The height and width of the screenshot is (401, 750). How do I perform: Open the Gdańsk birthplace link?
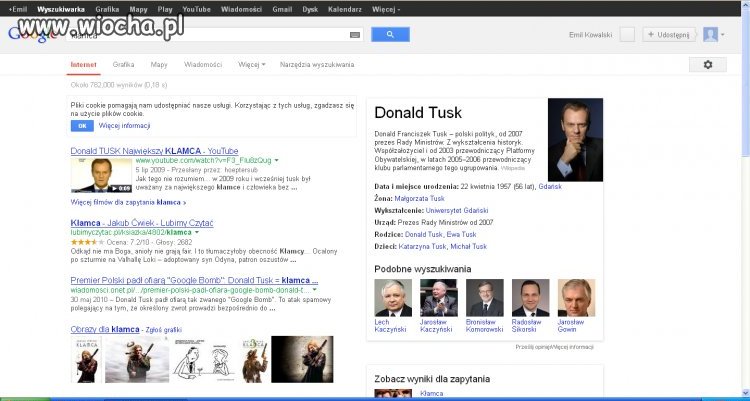point(550,187)
